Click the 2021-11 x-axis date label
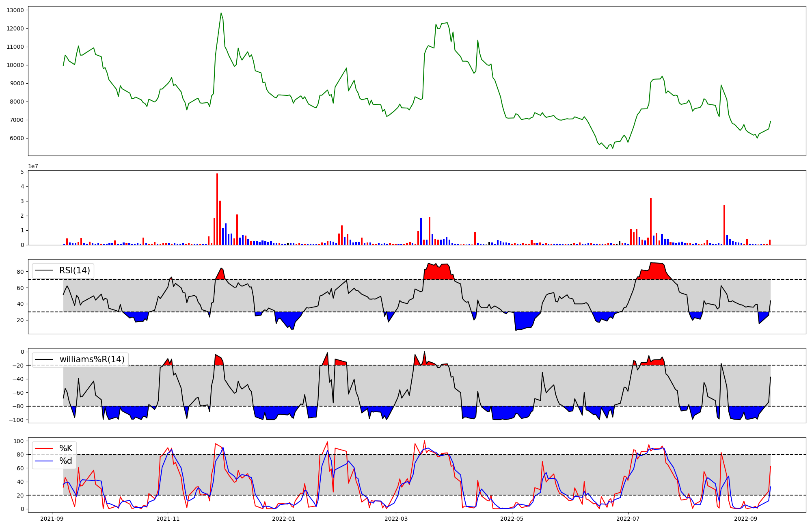 [x=168, y=519]
